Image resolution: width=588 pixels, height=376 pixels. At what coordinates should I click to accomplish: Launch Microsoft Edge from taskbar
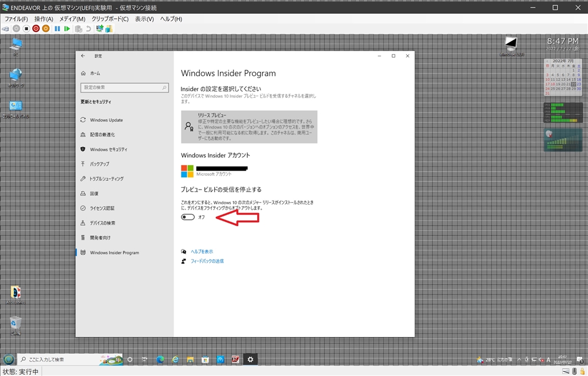point(160,359)
